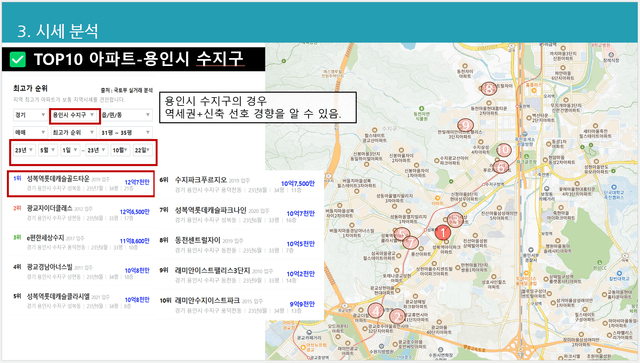Viewport: 640px width, 363px height.
Task: Select map marker number 10
Action: [504, 150]
